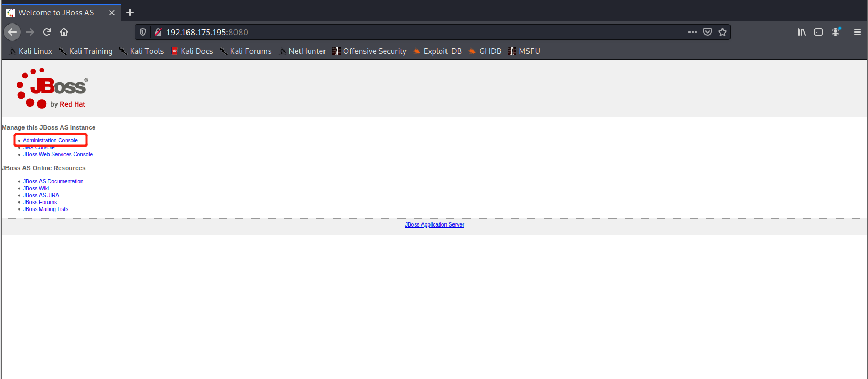Viewport: 868px width, 379px height.
Task: Open the Offensive Security bookmark
Action: [x=370, y=51]
